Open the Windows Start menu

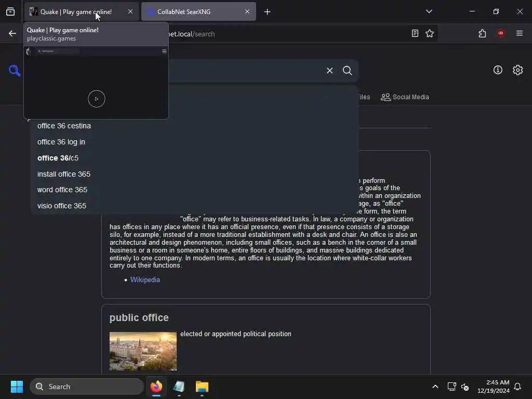point(17,387)
